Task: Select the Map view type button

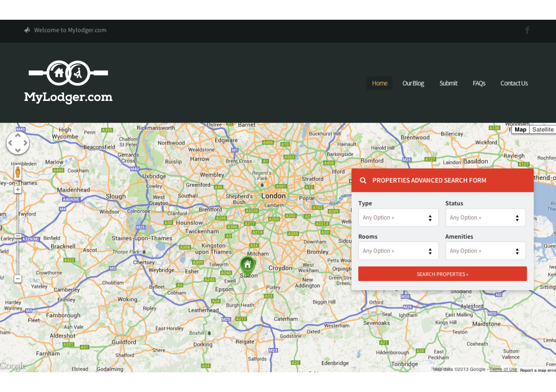Action: (x=521, y=130)
